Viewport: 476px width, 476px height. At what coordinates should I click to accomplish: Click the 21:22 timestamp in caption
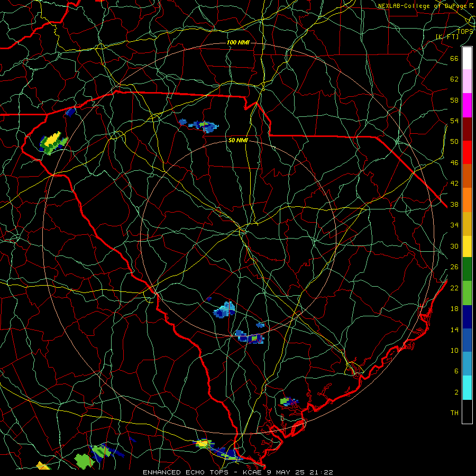pos(321,472)
